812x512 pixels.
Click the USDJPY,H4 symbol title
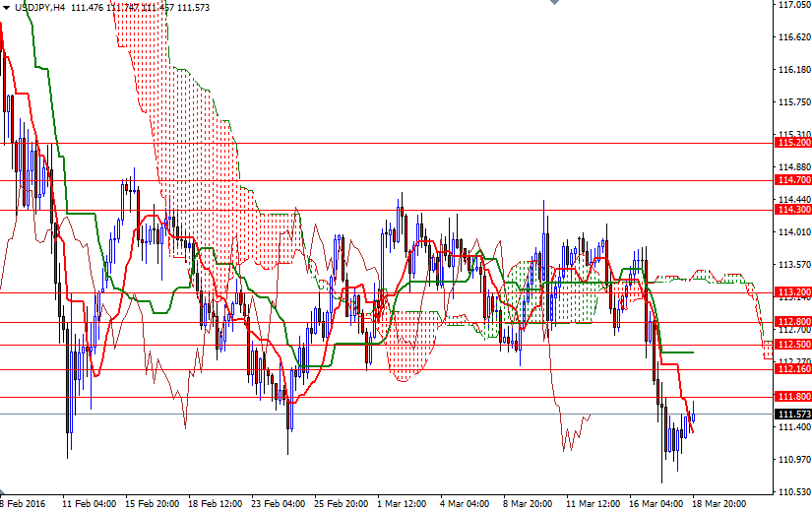coord(40,8)
